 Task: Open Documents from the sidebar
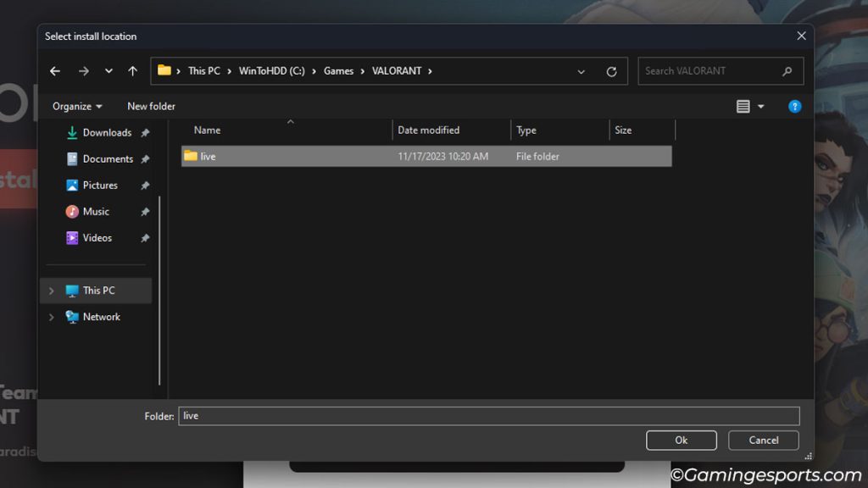pos(108,158)
